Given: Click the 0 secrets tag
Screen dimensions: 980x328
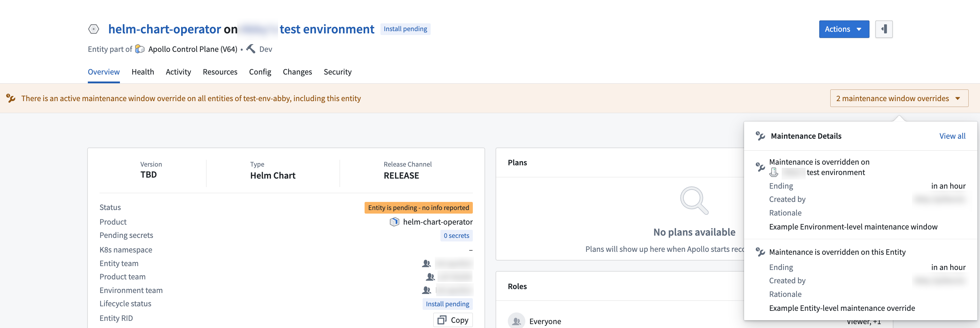Looking at the screenshot, I should [456, 236].
